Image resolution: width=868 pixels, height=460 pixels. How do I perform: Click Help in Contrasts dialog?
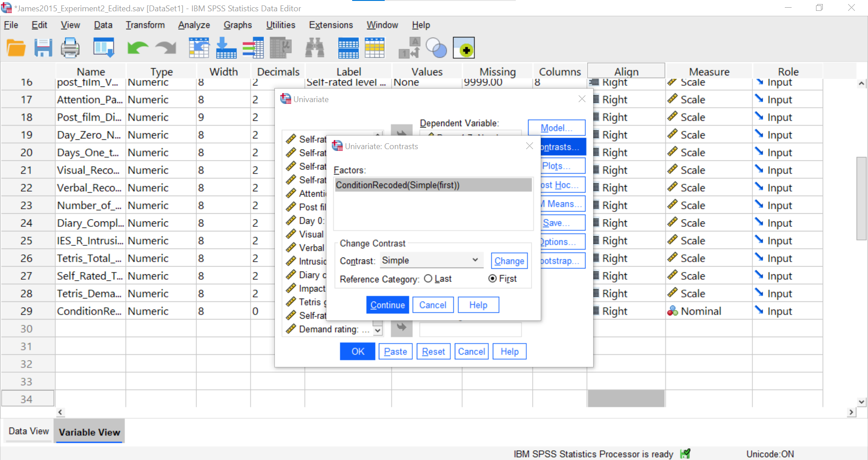point(478,305)
